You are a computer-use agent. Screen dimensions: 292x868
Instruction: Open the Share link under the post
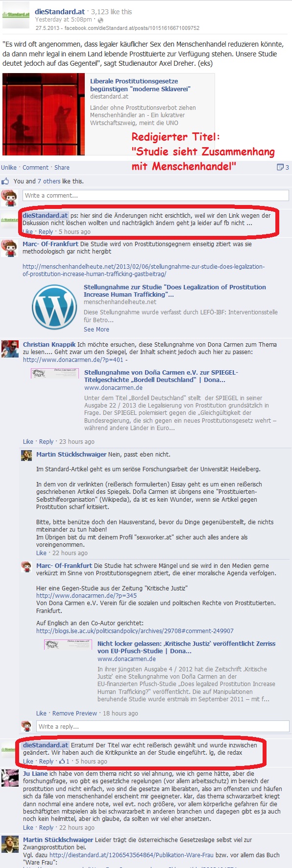[x=62, y=168]
